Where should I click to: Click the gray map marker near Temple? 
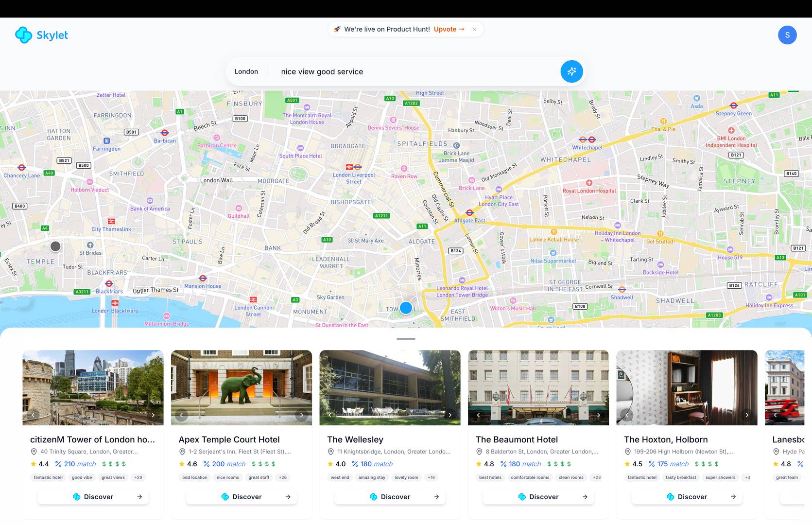click(55, 246)
